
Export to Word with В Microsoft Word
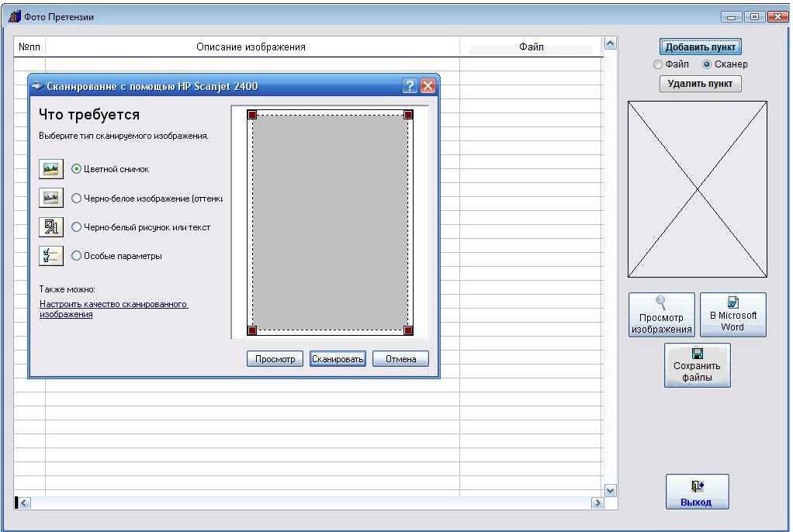[x=732, y=315]
